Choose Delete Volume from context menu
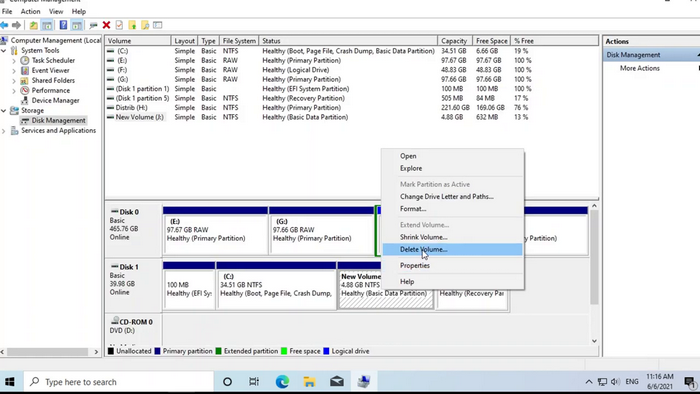700x394 pixels. tap(452, 249)
